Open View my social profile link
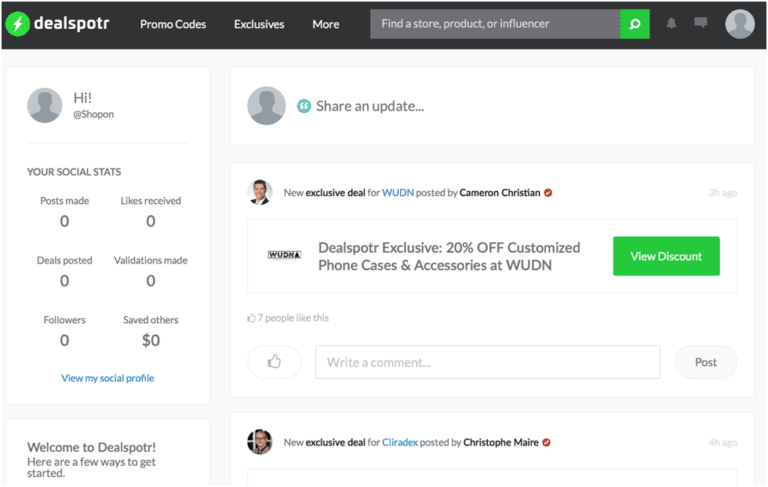 click(x=108, y=378)
